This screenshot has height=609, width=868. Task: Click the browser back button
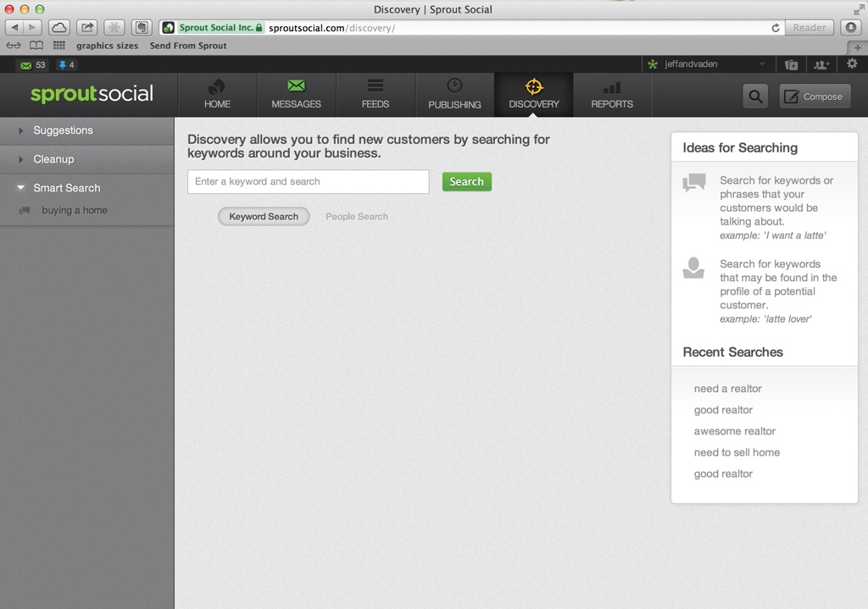[14, 27]
